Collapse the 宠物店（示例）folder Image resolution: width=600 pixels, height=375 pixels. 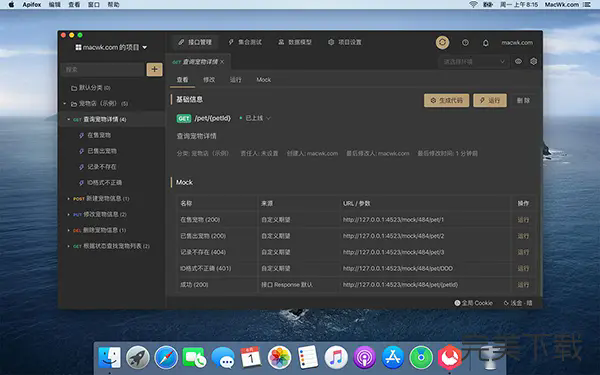coord(65,103)
